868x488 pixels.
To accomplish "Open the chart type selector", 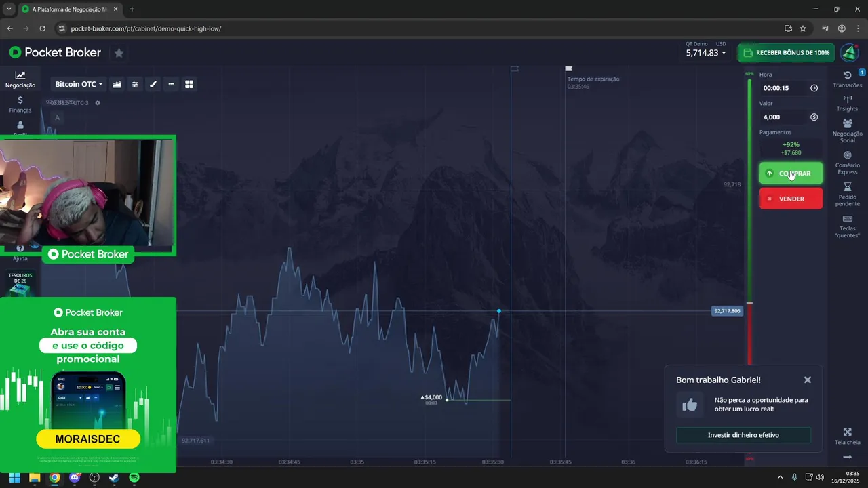I will (117, 84).
